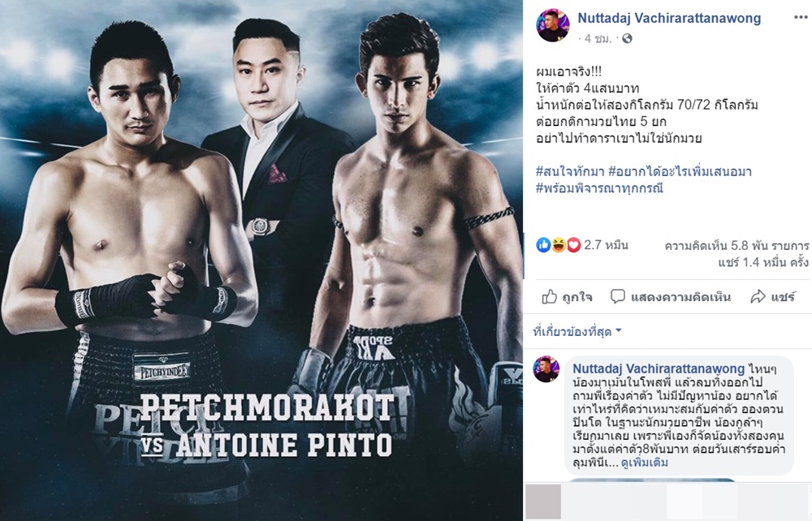
Task: Click the #สนใจทักมา hashtag
Action: click(x=570, y=171)
